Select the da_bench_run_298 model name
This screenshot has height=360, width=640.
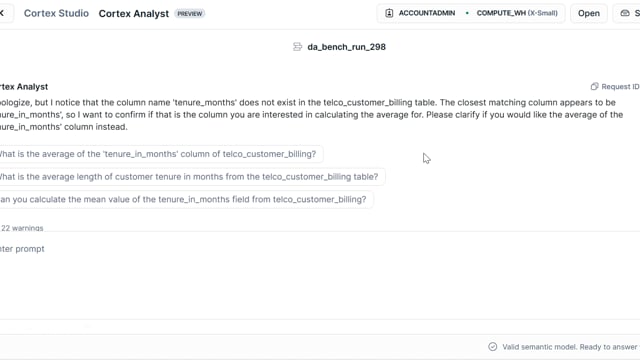(347, 47)
